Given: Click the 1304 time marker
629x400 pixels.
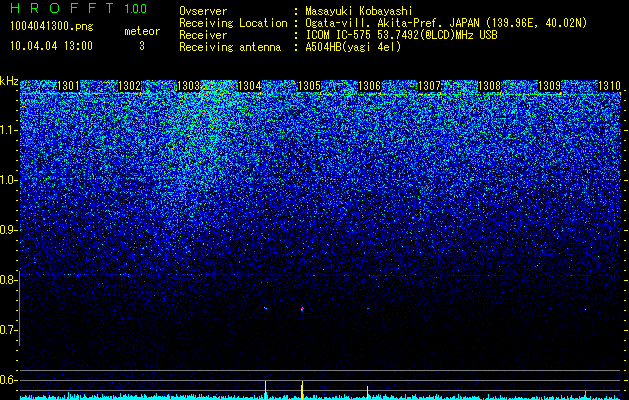Looking at the screenshot, I should point(250,86).
